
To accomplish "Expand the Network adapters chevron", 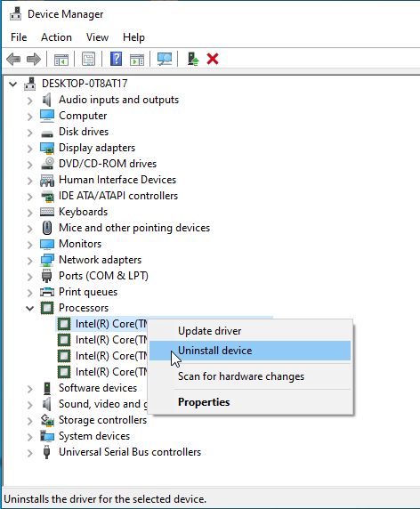I will [29, 261].
